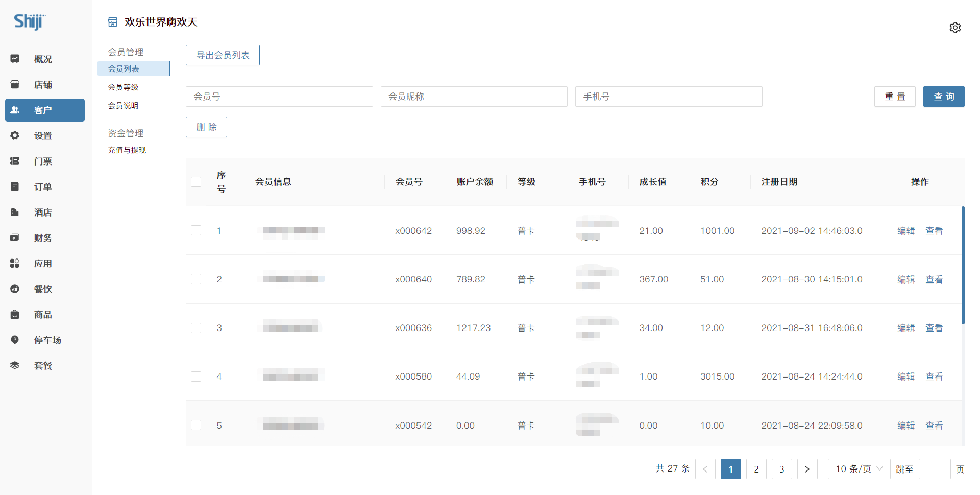Click the 共 27 条 total count
This screenshot has width=980, height=495.
click(673, 468)
